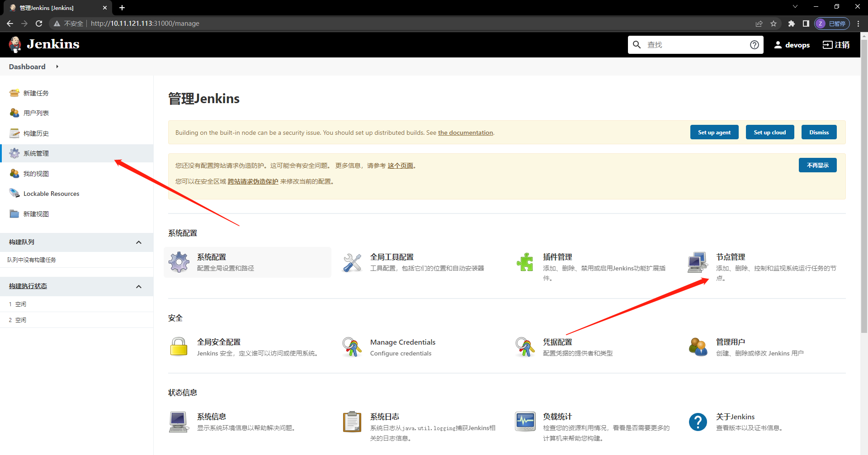Screen dimensions: 868x455
Task: Dismiss the built-in node warning
Action: point(819,133)
